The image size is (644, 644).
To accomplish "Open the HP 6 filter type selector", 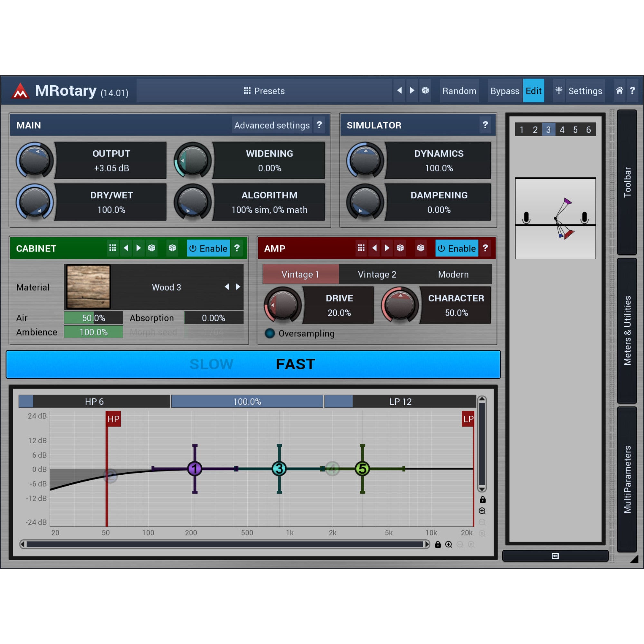I will click(x=94, y=401).
